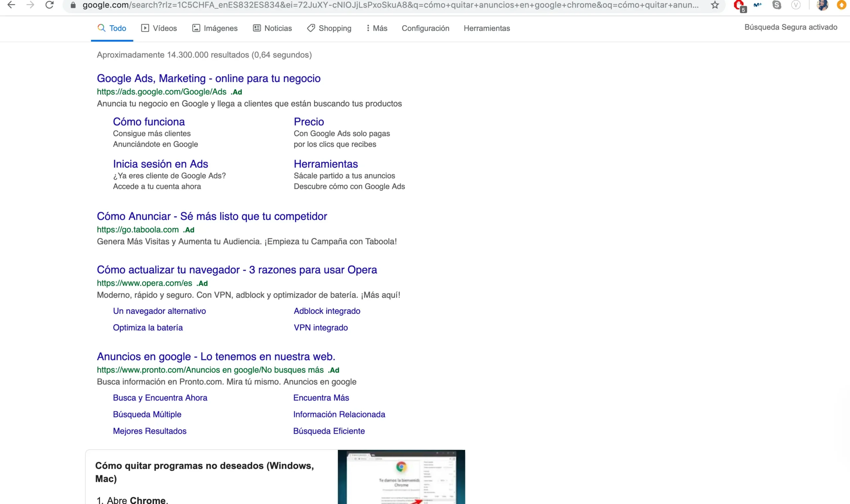850x504 pixels.
Task: Open 'Cómo actualizar tu navegador' Opera ad
Action: (237, 270)
